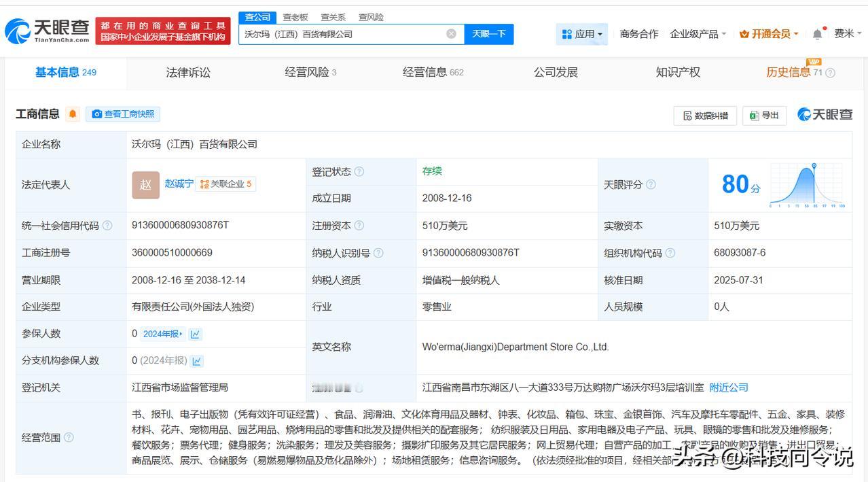This screenshot has height=482, width=868.
Task: Click help icon beside 纳税人识别号
Action: pyautogui.click(x=378, y=253)
